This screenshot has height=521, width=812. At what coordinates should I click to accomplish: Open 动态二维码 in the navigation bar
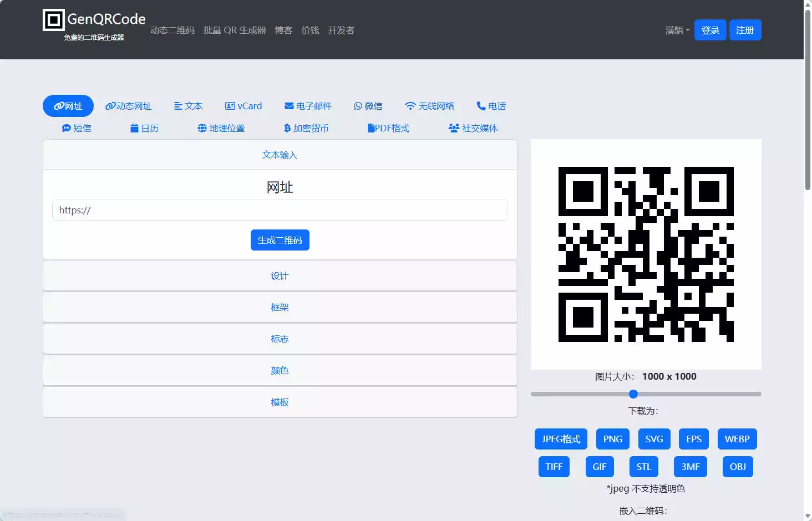[172, 30]
